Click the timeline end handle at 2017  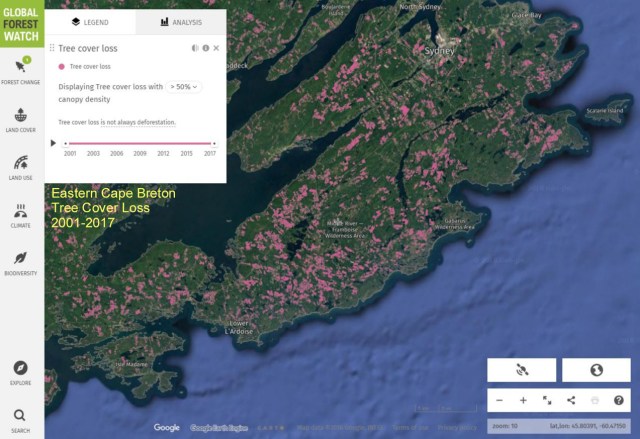tap(214, 144)
